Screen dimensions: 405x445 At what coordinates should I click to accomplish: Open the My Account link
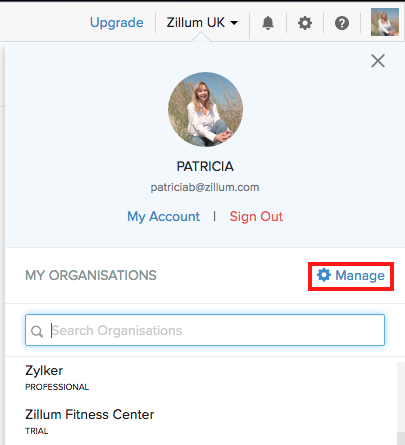[163, 216]
